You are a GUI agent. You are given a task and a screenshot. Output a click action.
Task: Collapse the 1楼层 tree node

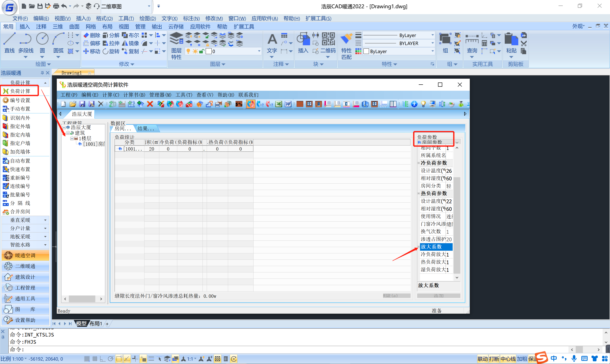[x=72, y=139]
